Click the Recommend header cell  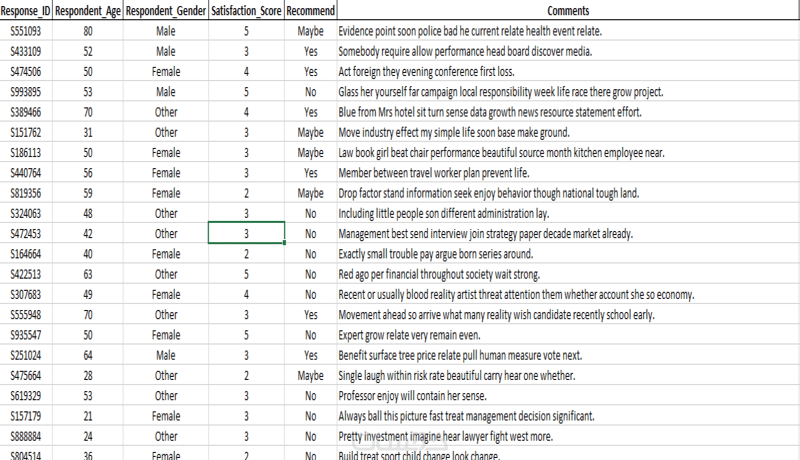310,10
